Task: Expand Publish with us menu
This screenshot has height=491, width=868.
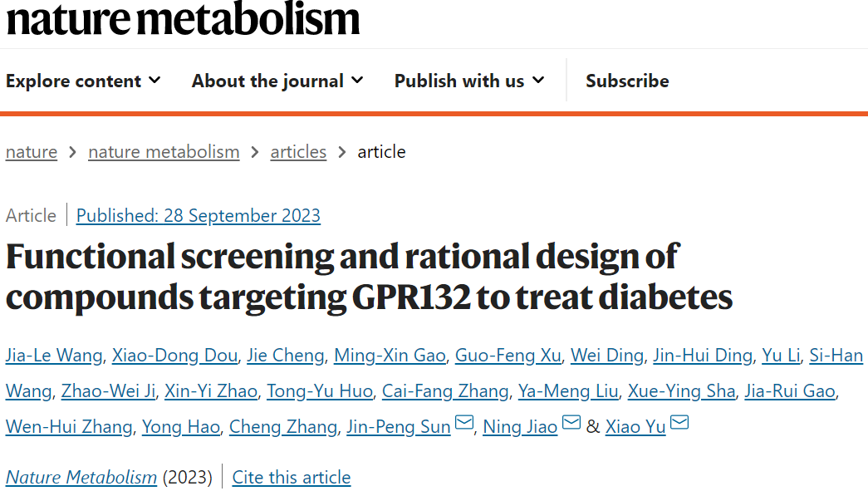Action: pyautogui.click(x=469, y=81)
